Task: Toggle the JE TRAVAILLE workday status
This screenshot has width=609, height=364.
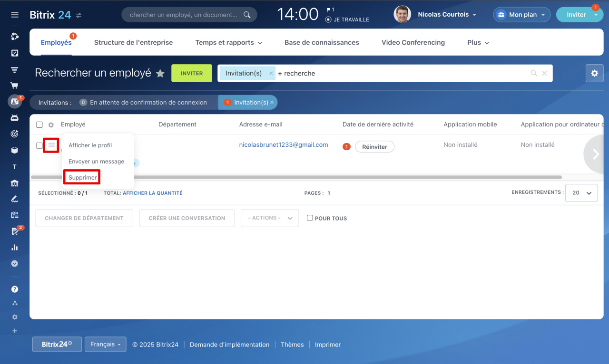Action: [x=347, y=20]
